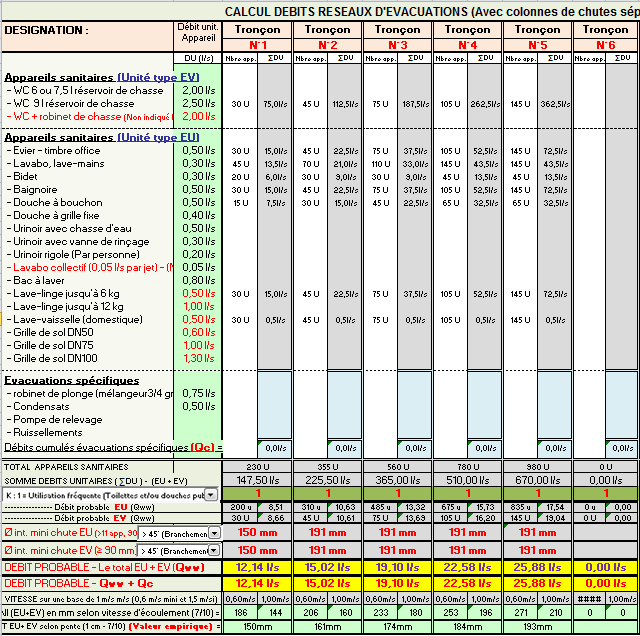Screen dimensions: 640x636
Task: Click the "Appareils sanitaires (Unité type EU)" heading
Action: [x=101, y=136]
